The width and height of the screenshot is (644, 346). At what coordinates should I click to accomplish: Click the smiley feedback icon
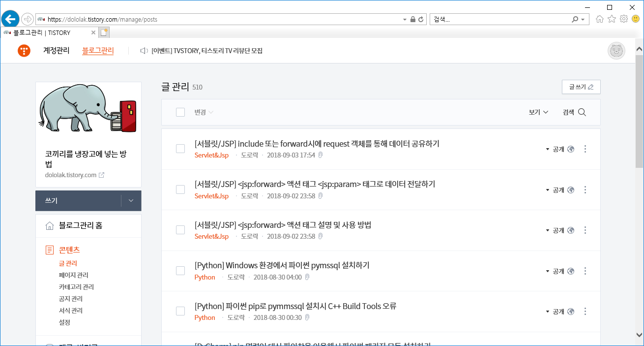coord(636,19)
